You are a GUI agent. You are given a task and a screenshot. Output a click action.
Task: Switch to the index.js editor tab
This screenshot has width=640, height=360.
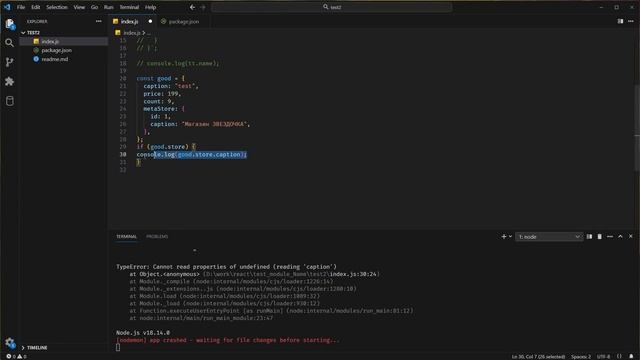point(131,21)
